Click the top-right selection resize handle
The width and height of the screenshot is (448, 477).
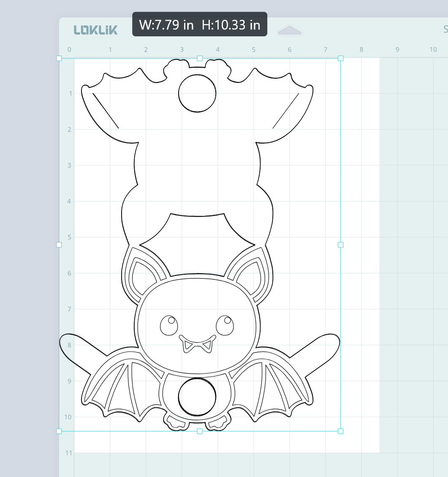341,58
